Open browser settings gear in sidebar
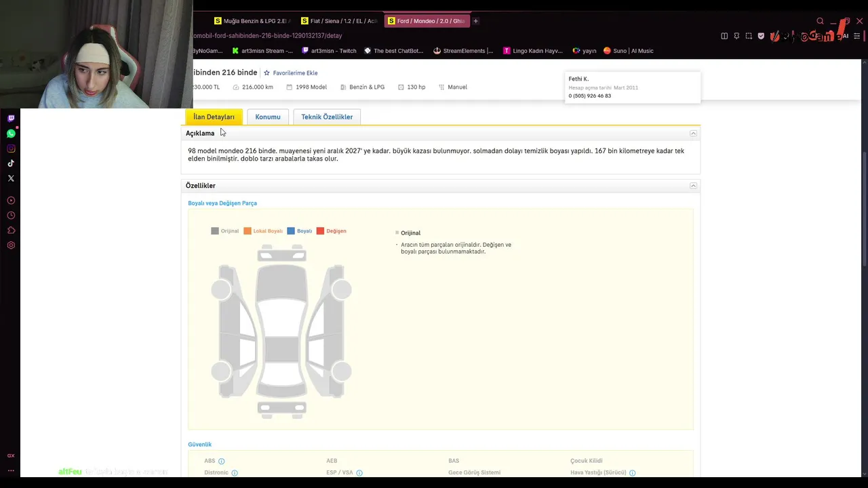This screenshot has height=488, width=868. pos(11,245)
